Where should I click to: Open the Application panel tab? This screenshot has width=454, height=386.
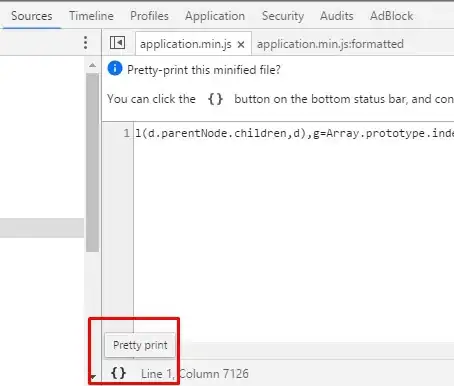(215, 16)
